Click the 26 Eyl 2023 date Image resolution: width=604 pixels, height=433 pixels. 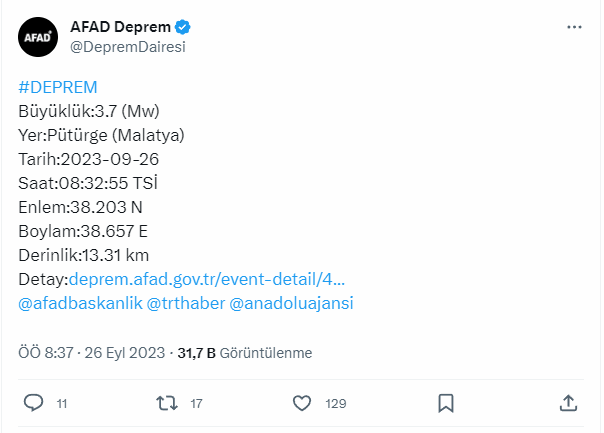(x=125, y=353)
